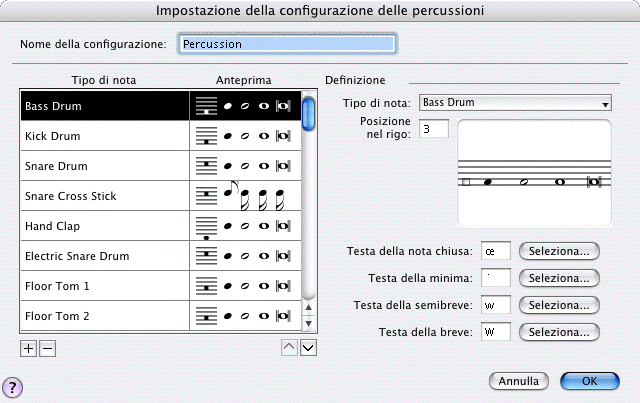Click Seleziona for Testa della breve
Viewport: 640px width, 403px height.
click(x=558, y=331)
